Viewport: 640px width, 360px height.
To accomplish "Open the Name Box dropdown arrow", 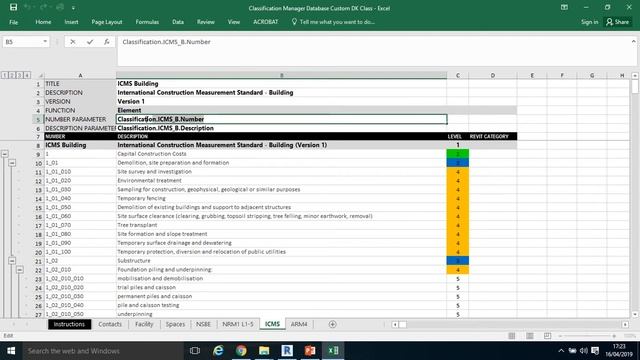I will point(45,42).
